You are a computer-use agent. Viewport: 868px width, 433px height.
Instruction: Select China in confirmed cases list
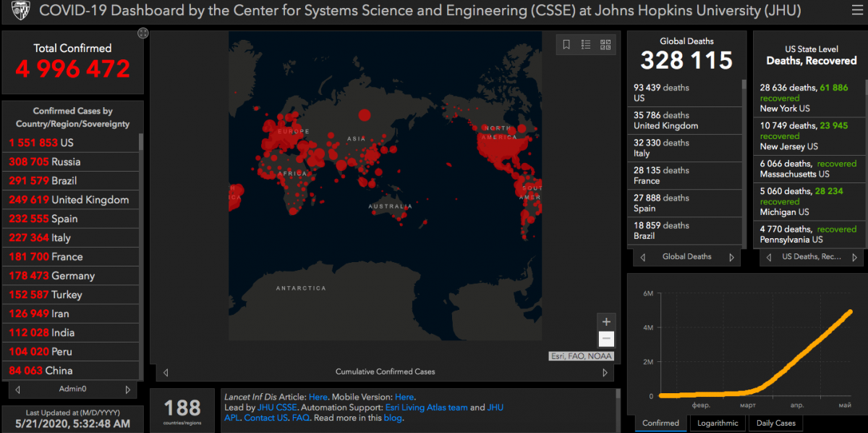pyautogui.click(x=70, y=371)
